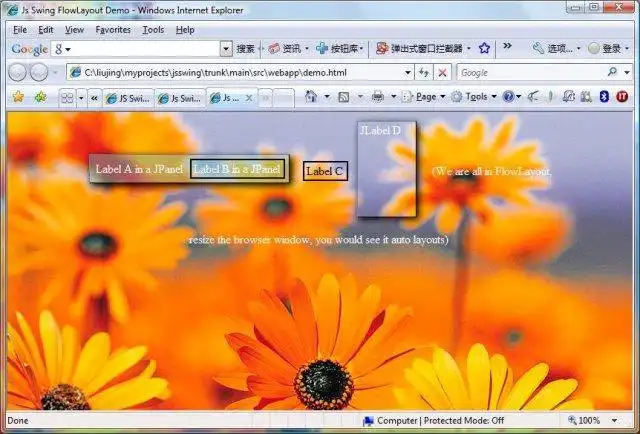Click the JLabel D box

click(x=387, y=169)
